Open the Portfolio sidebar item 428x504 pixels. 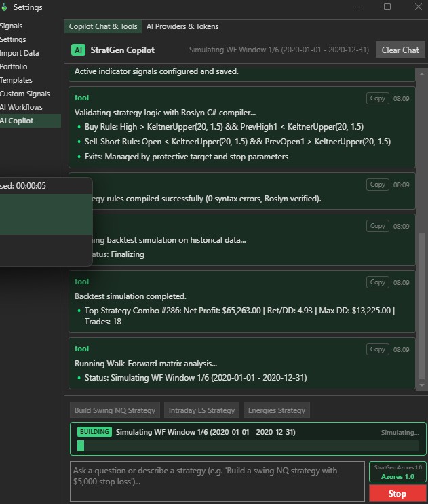[x=14, y=66]
